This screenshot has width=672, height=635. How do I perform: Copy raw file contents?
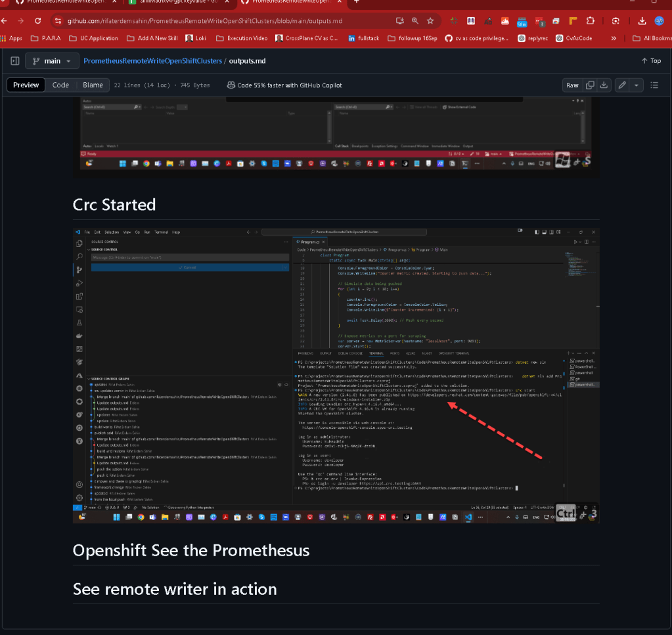click(590, 85)
